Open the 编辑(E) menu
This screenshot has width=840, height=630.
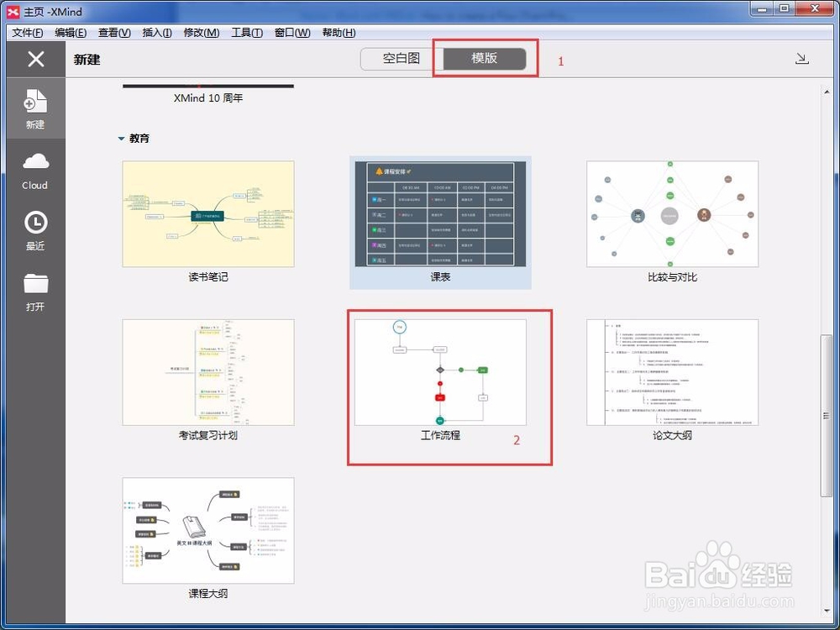(71, 33)
